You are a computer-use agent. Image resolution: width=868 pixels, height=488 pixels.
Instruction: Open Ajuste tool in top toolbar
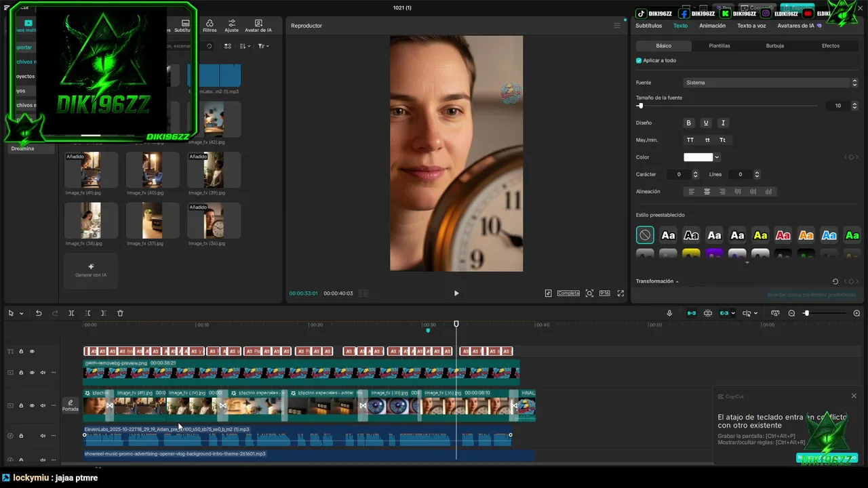232,26
